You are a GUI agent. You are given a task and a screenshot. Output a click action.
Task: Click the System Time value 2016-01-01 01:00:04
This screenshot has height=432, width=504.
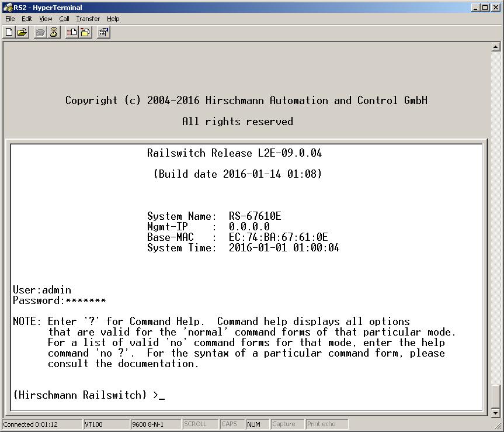(x=284, y=248)
